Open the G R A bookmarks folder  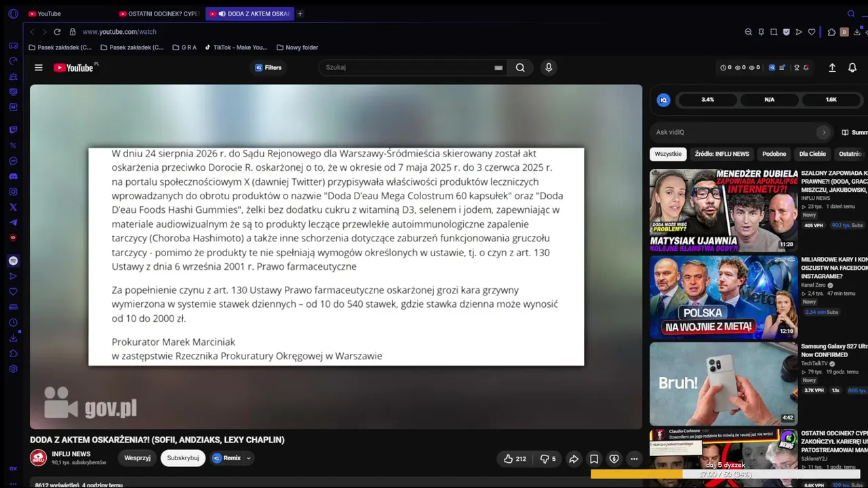pyautogui.click(x=184, y=47)
